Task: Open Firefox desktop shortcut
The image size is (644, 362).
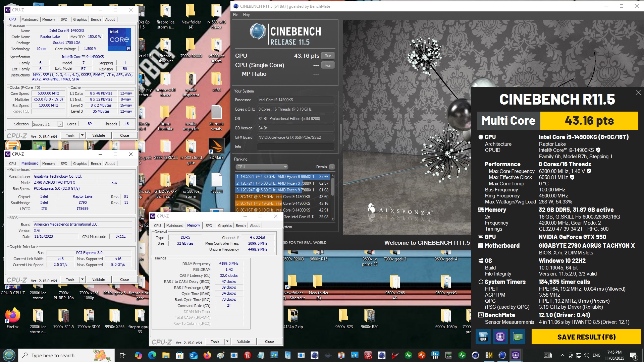Action: click(13, 318)
